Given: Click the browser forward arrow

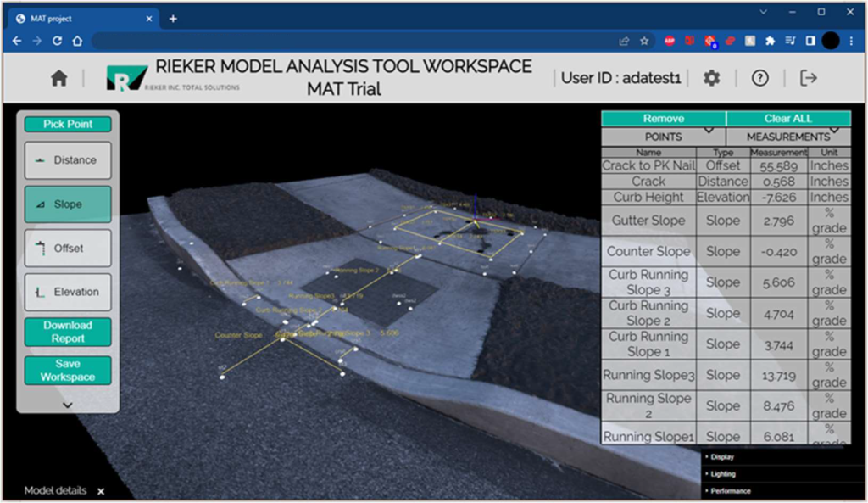Looking at the screenshot, I should 36,41.
